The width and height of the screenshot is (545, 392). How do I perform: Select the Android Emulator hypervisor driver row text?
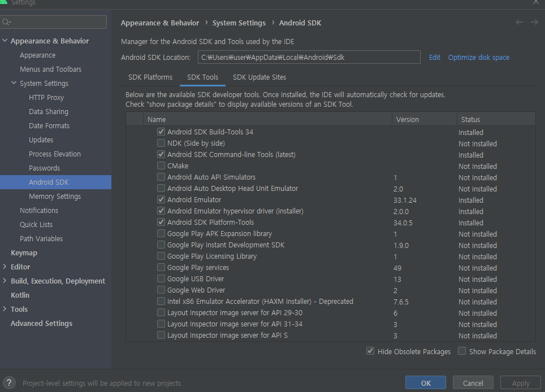click(x=235, y=211)
